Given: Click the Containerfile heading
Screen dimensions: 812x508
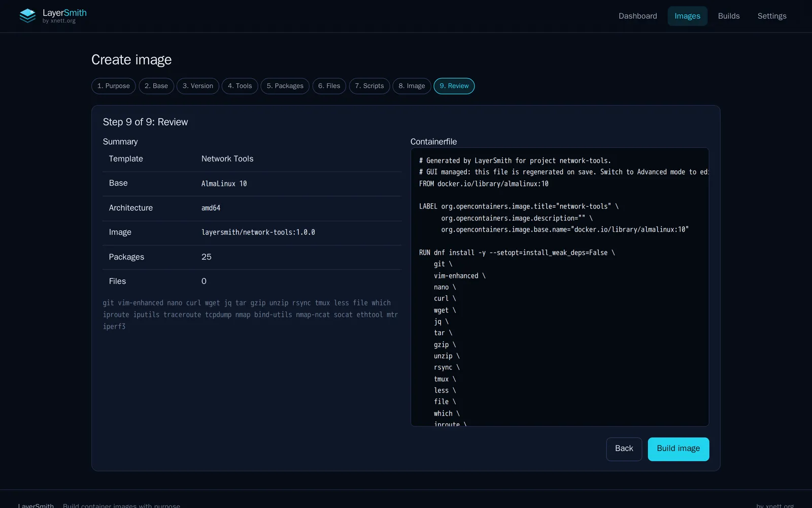Looking at the screenshot, I should 434,142.
